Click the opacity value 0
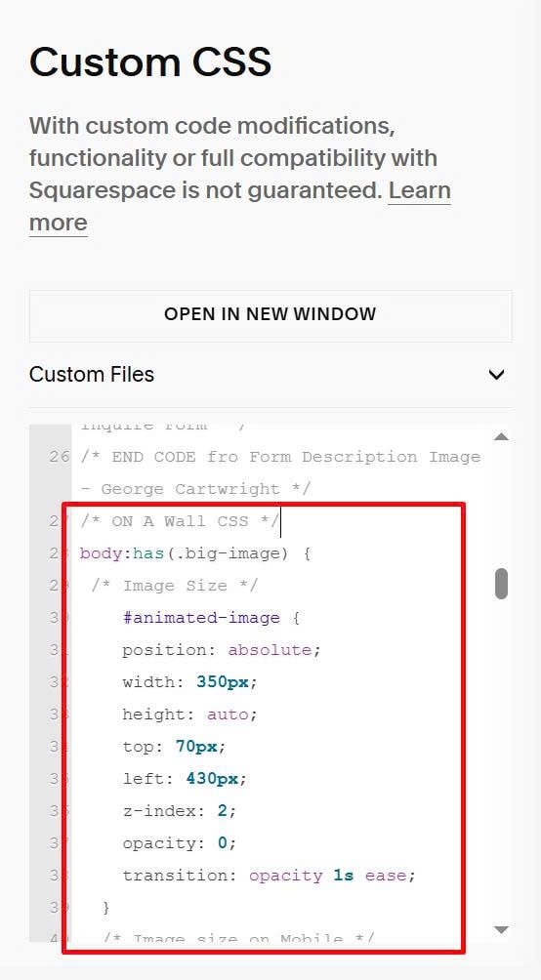The image size is (541, 980). click(222, 843)
